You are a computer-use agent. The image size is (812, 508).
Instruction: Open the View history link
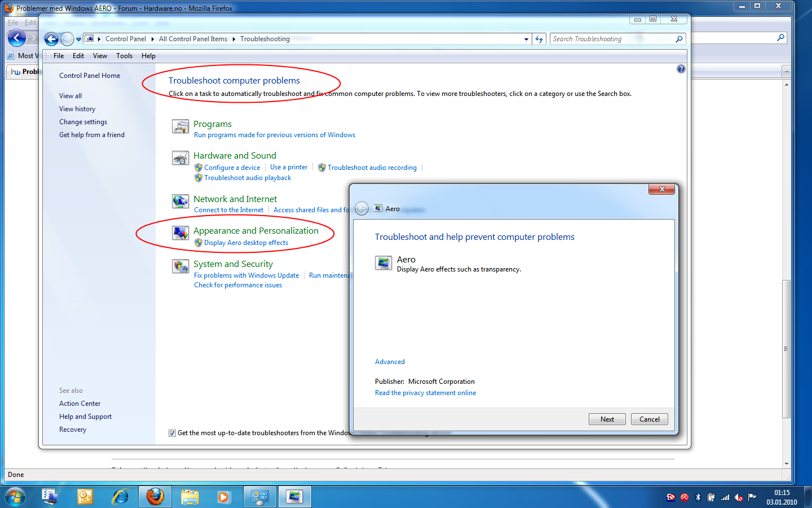77,109
